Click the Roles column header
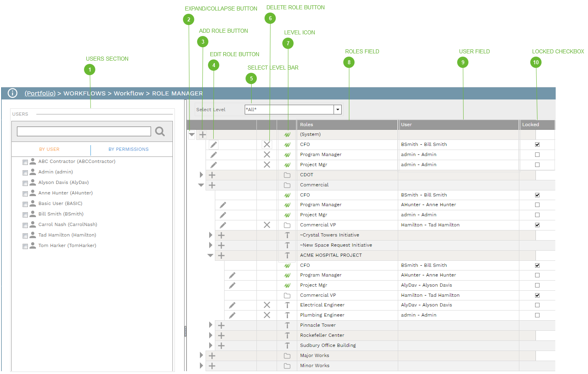The image size is (588, 374). pyautogui.click(x=347, y=125)
